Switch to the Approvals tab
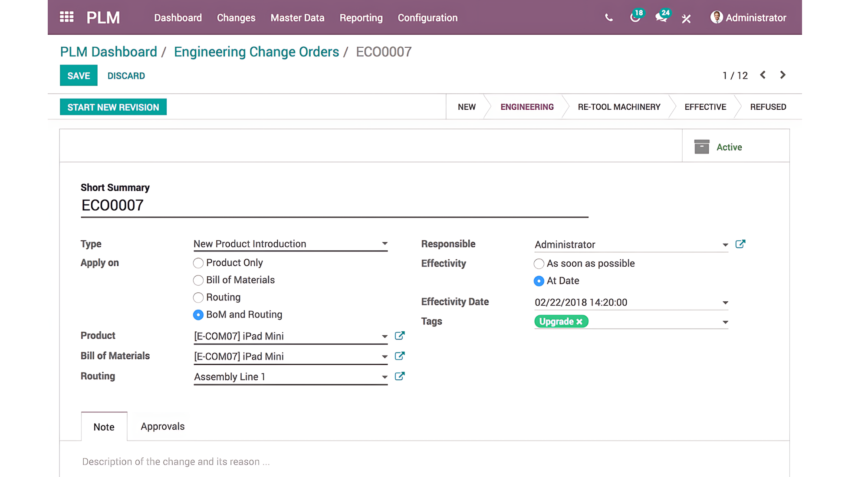 coord(162,426)
